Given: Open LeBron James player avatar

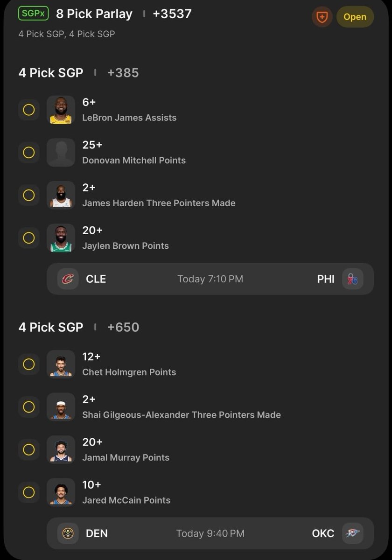Looking at the screenshot, I should pos(61,110).
